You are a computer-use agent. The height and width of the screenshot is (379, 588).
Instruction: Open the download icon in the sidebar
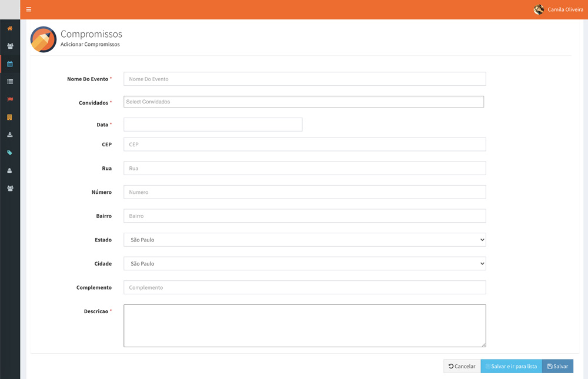pos(10,135)
